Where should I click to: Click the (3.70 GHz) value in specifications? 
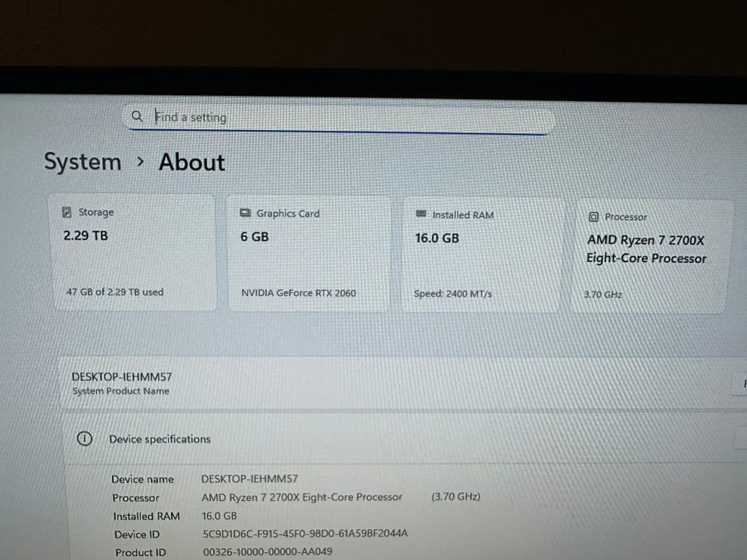pyautogui.click(x=455, y=497)
